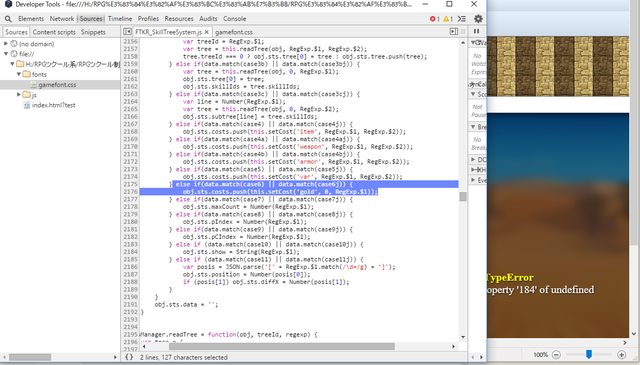Click the vertical scrollbar thumb in code editor
The image size is (640, 365).
click(x=462, y=197)
